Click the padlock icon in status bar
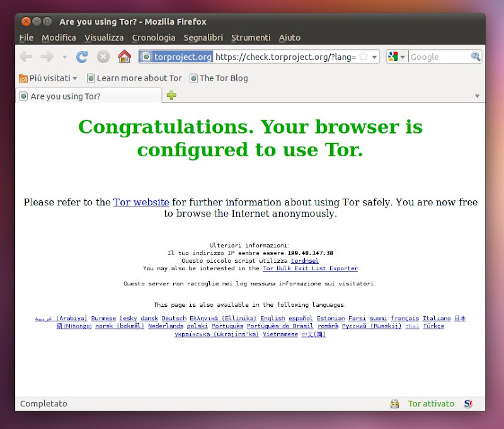 pyautogui.click(x=395, y=404)
